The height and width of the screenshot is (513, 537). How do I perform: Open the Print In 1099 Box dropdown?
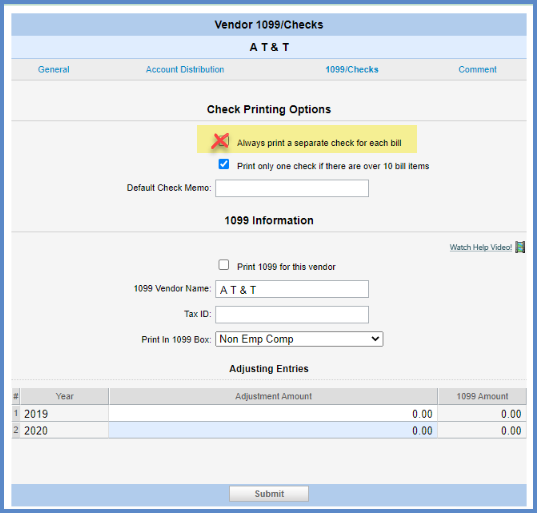tap(299, 339)
